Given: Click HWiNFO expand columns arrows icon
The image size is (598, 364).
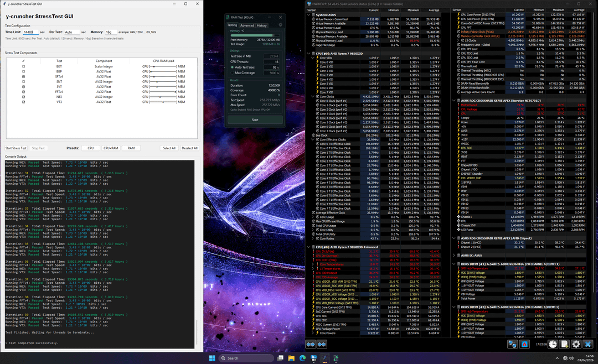Looking at the screenshot, I should (x=312, y=344).
